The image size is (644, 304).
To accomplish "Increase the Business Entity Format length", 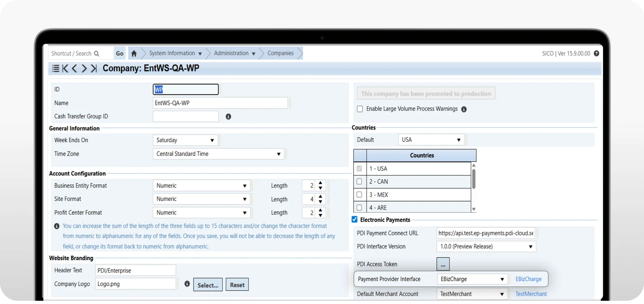I will point(320,183).
